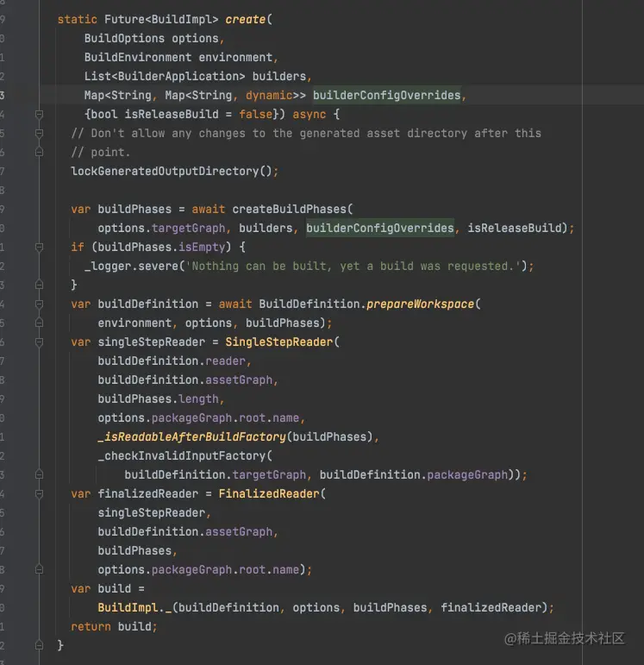Click highlighted 'builderConfigOverrides' in the parameter list
Screen dimensions: 644x665
(386, 95)
